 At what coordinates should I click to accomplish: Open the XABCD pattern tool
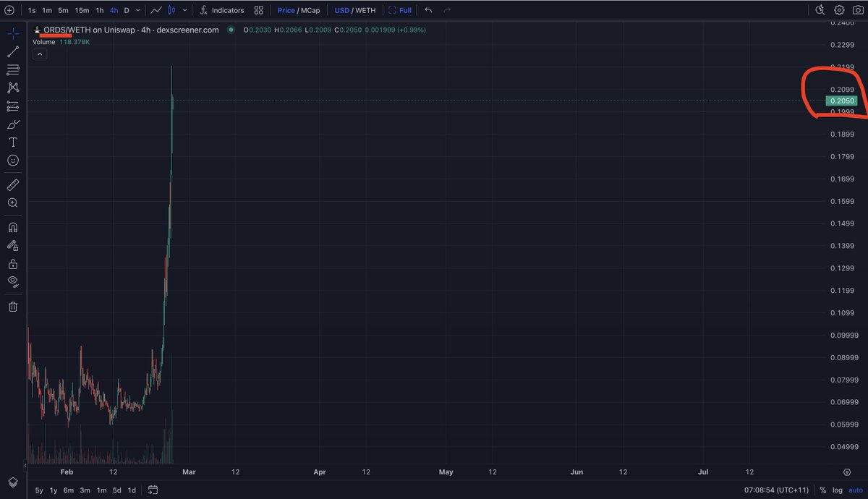(13, 88)
